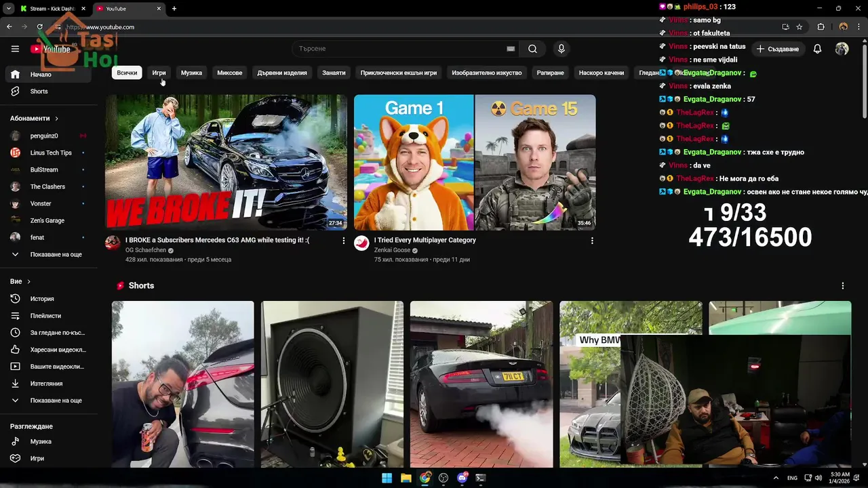Reload the page in browser toolbar

(40, 27)
